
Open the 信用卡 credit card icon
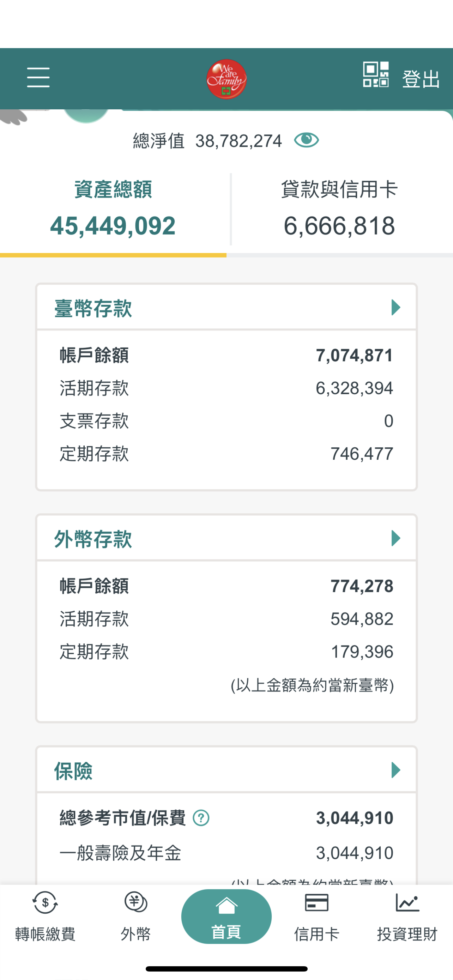(x=316, y=902)
